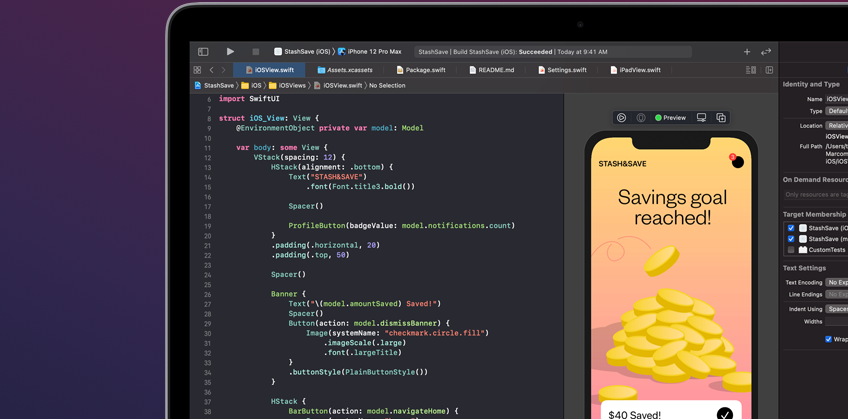Go back in editor history
This screenshot has height=419, width=848.
pos(211,70)
